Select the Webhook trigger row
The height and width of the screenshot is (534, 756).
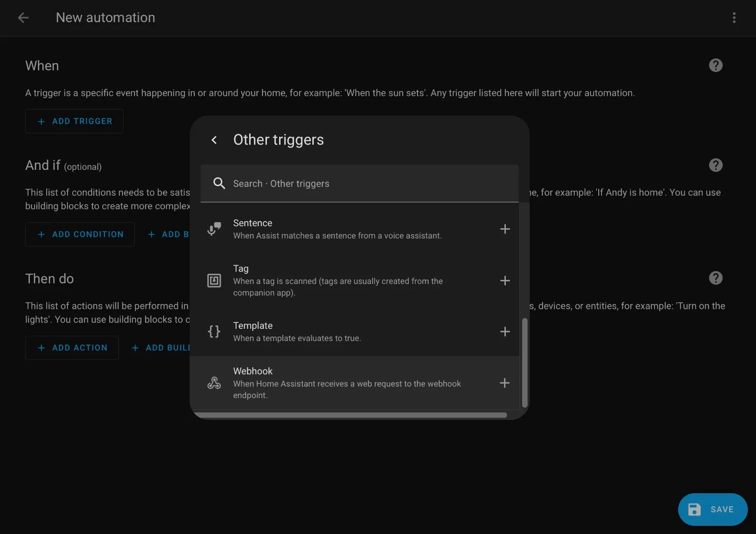[354, 383]
